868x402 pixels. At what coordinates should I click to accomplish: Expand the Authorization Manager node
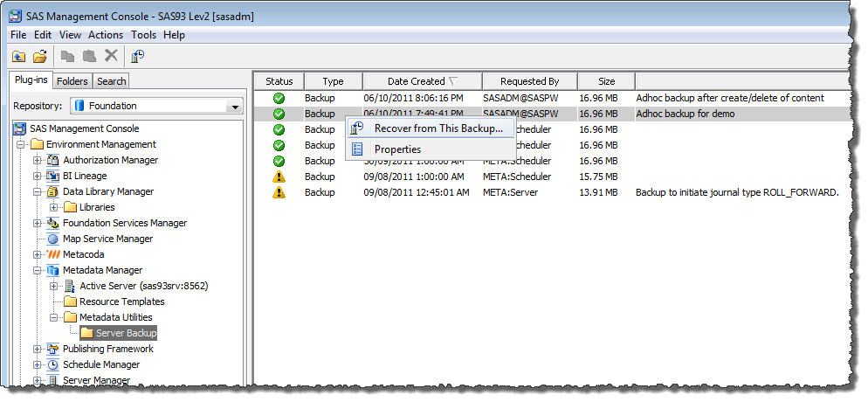click(37, 161)
